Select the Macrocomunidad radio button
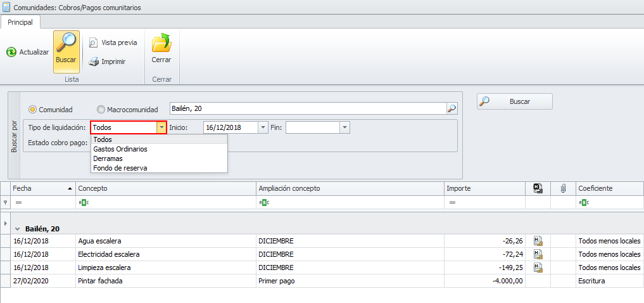This screenshot has width=644, height=303. point(101,110)
